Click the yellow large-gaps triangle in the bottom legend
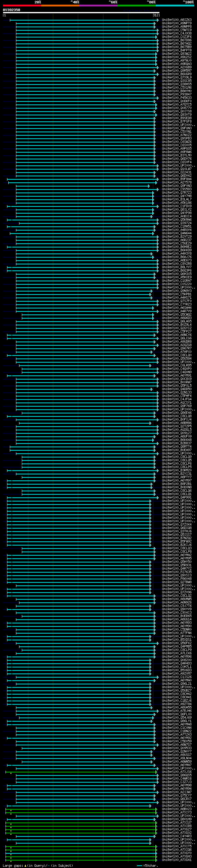 click(25, 865)
